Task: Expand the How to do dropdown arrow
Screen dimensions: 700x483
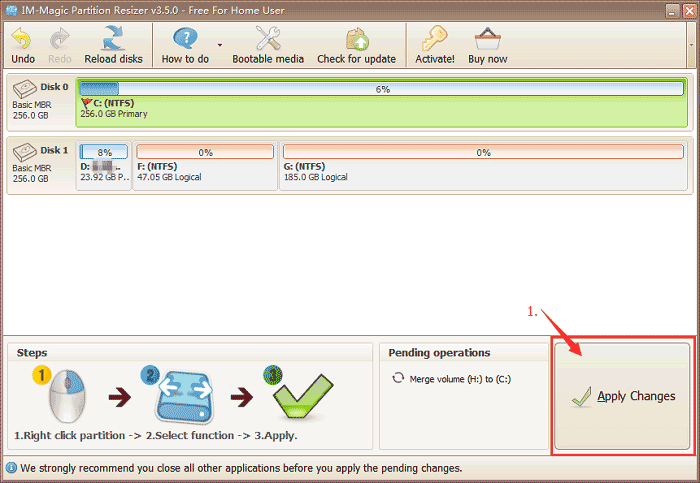Action: (220, 45)
